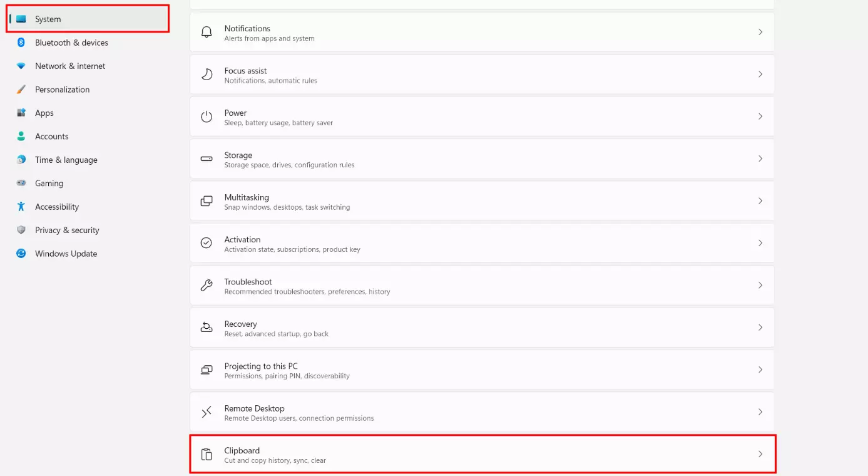Open Power settings via right chevron

click(x=760, y=116)
